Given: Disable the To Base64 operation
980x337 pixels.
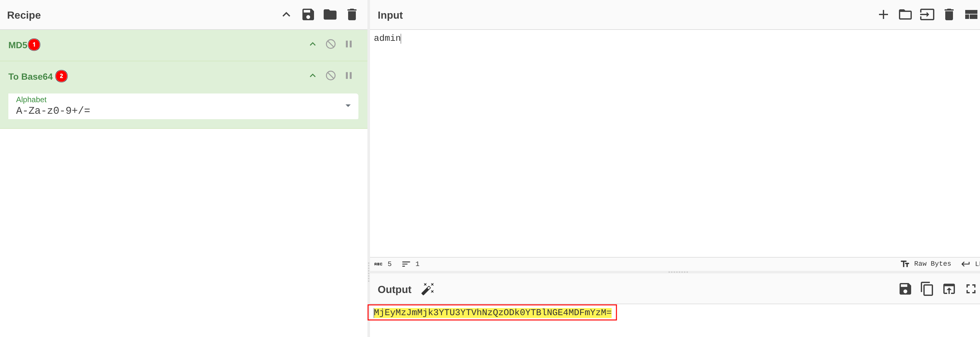Looking at the screenshot, I should point(331,76).
